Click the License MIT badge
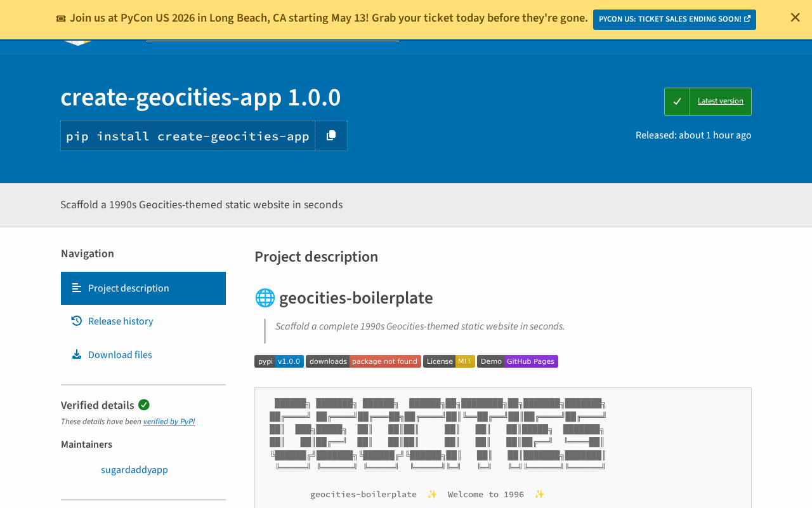This screenshot has width=812, height=508. (449, 361)
